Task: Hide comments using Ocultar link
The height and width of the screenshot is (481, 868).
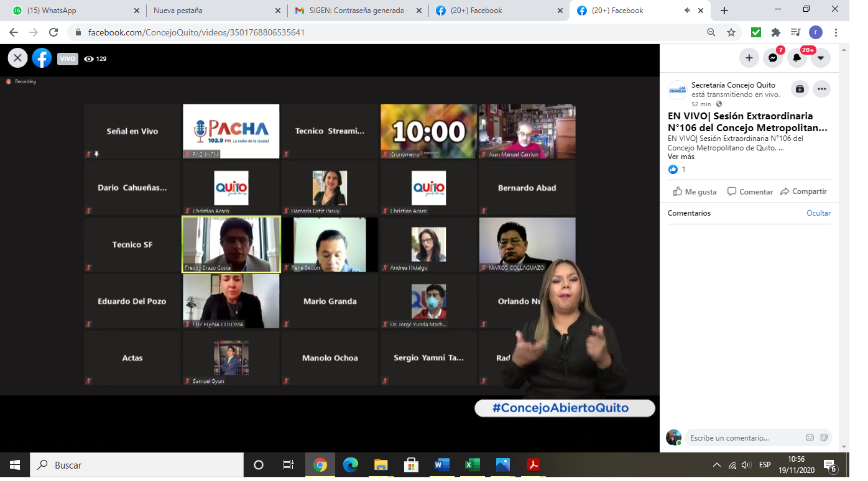Action: point(818,213)
